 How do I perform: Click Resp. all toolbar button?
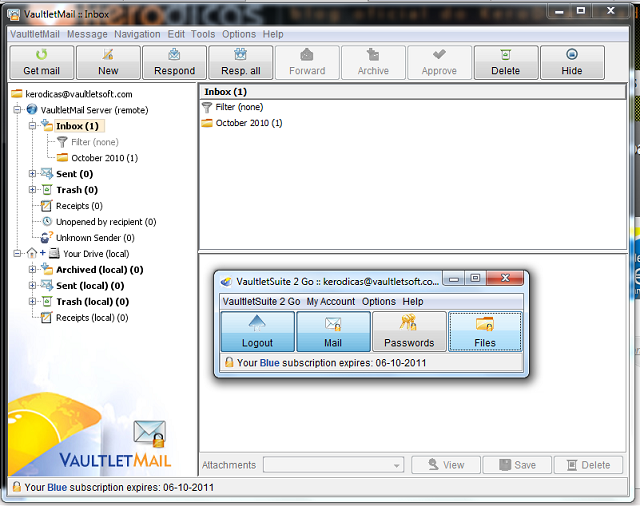(x=241, y=62)
